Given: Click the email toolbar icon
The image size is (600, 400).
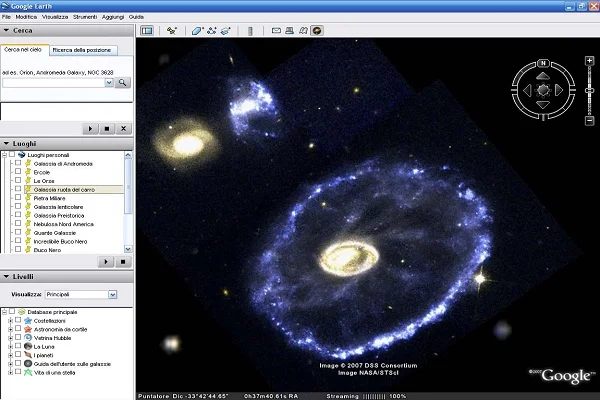Looking at the screenshot, I should tap(274, 31).
